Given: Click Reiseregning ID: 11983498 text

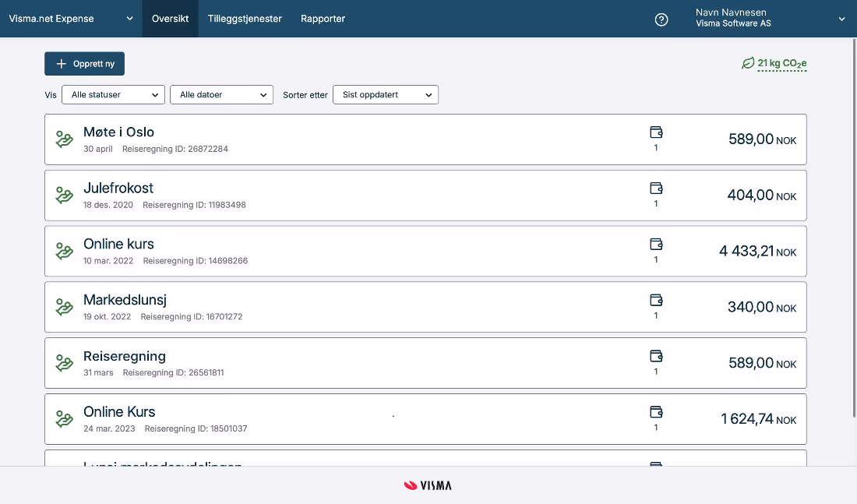Looking at the screenshot, I should 194,205.
